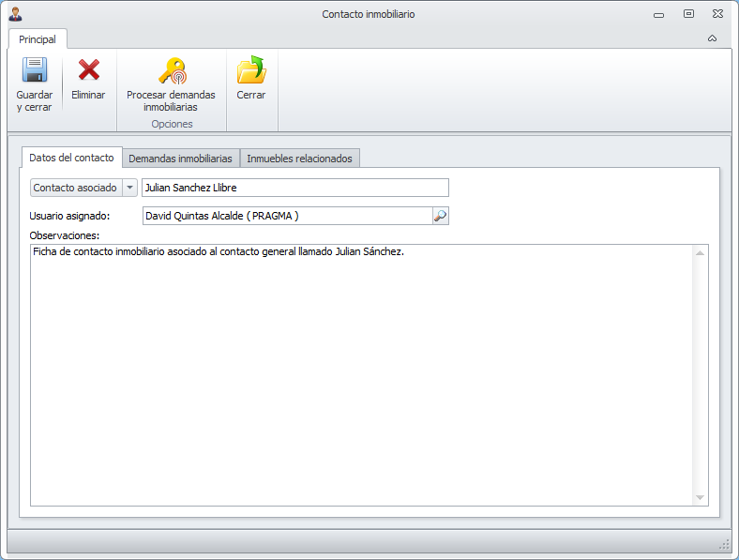Screen dimensions: 739x560
Task: Click the Contacto asociado button
Action: pos(75,188)
